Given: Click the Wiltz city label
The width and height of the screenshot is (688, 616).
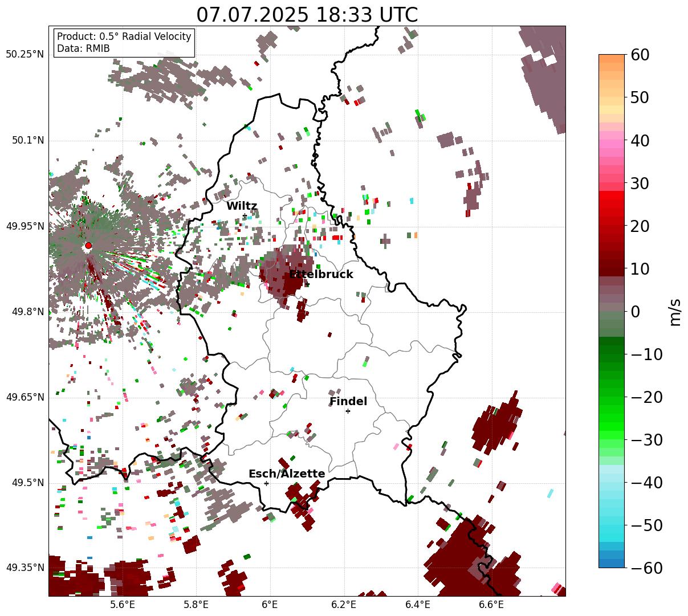Looking at the screenshot, I should (x=242, y=206).
